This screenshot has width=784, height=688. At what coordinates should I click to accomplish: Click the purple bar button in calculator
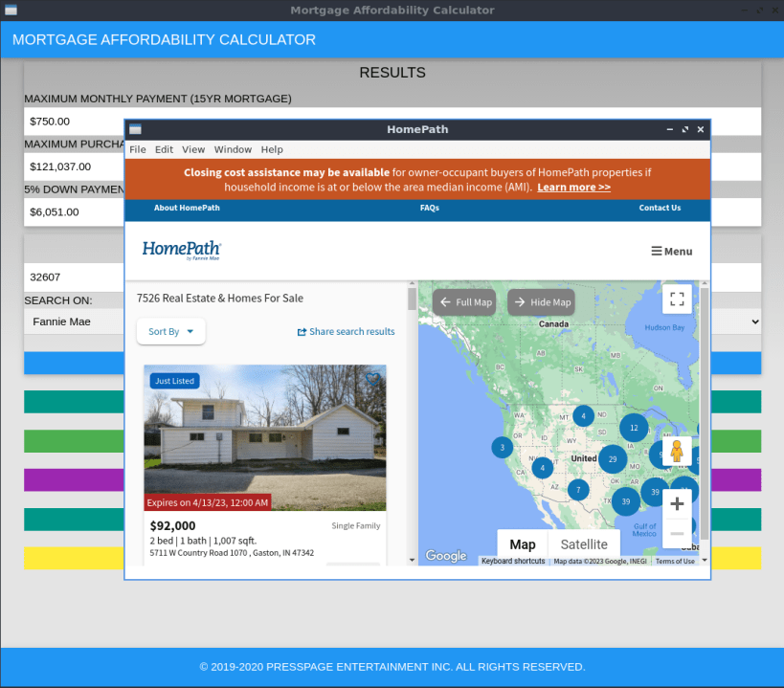(x=74, y=480)
